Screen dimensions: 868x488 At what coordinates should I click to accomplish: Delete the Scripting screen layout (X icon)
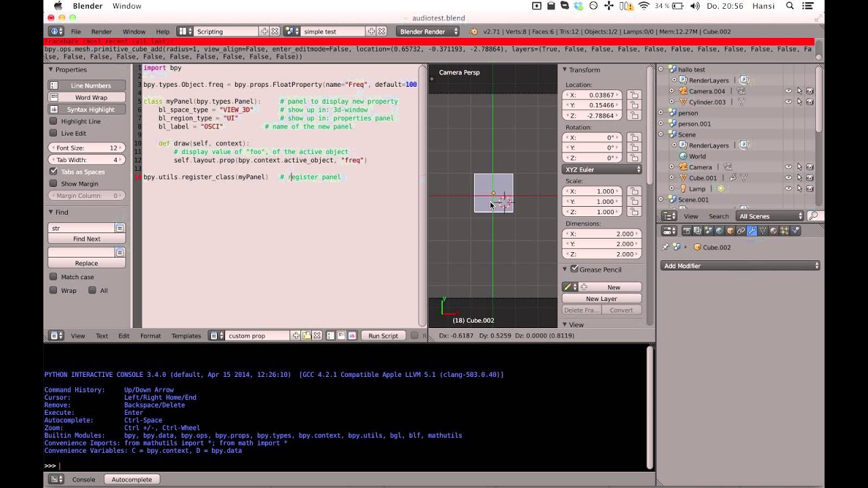pos(275,31)
